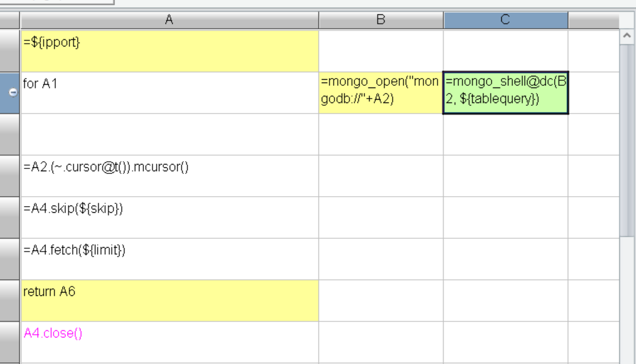Click the row header for the =${ipport} row
This screenshot has height=364, width=636.
point(10,51)
